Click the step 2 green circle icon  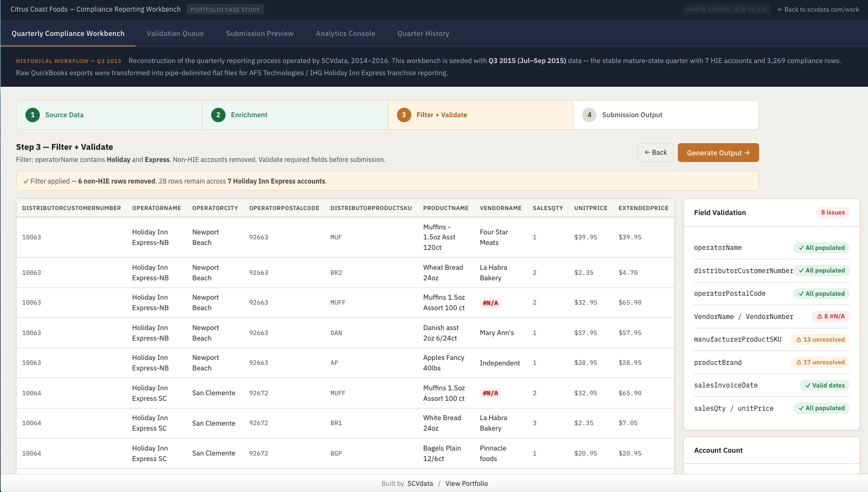(x=218, y=115)
